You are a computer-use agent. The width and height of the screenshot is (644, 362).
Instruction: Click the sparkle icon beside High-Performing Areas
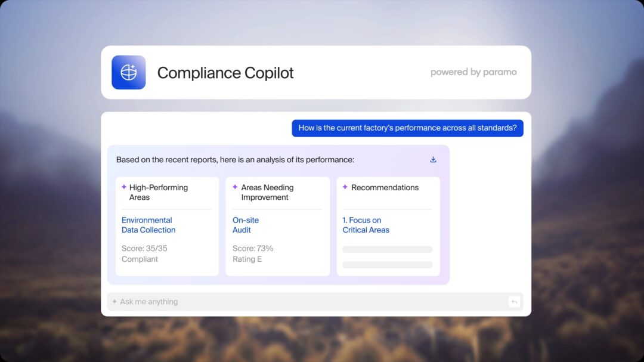coord(123,187)
